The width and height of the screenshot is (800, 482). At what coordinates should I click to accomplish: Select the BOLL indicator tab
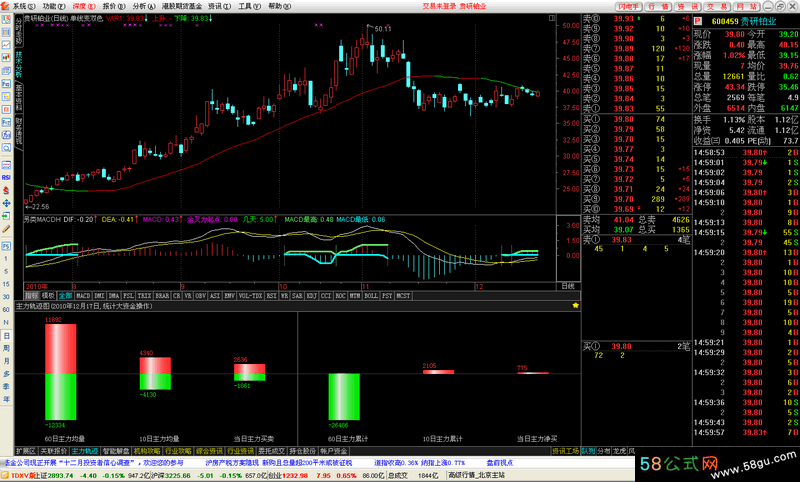coord(371,296)
